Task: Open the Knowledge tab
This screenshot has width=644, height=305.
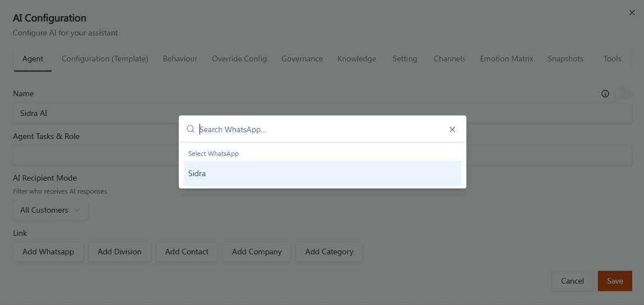Action: click(x=357, y=59)
